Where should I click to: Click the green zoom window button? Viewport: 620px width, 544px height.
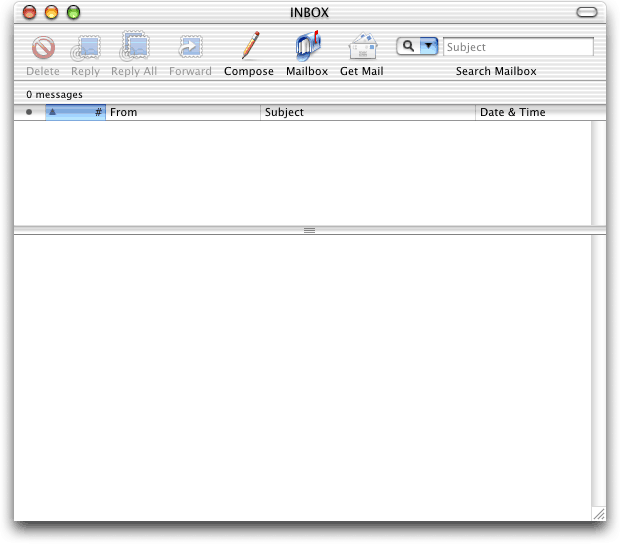(x=73, y=13)
